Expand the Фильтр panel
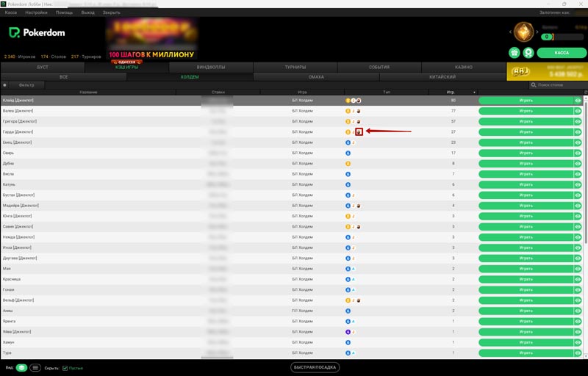 (26, 85)
